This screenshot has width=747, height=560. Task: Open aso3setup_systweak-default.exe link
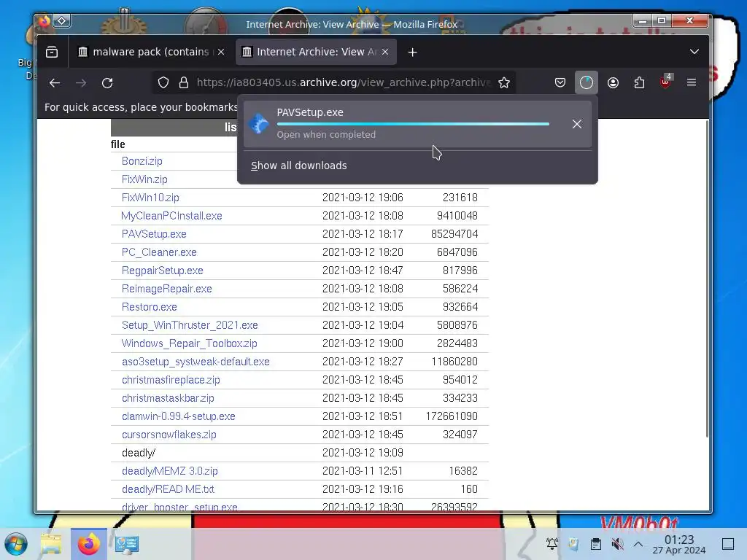point(196,362)
